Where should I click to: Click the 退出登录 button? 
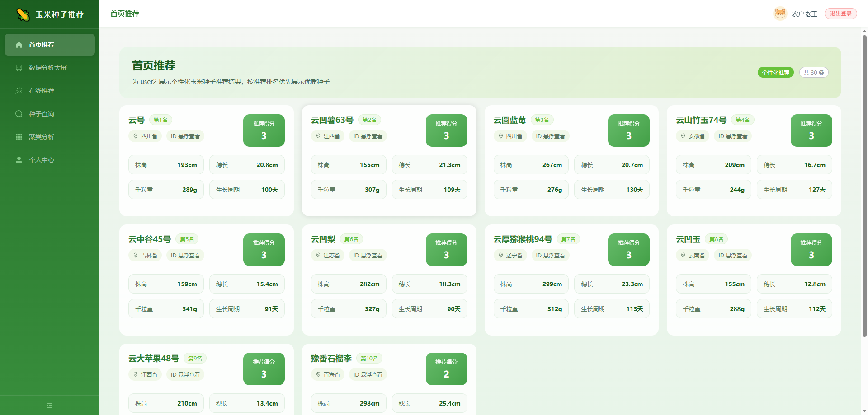coord(841,14)
